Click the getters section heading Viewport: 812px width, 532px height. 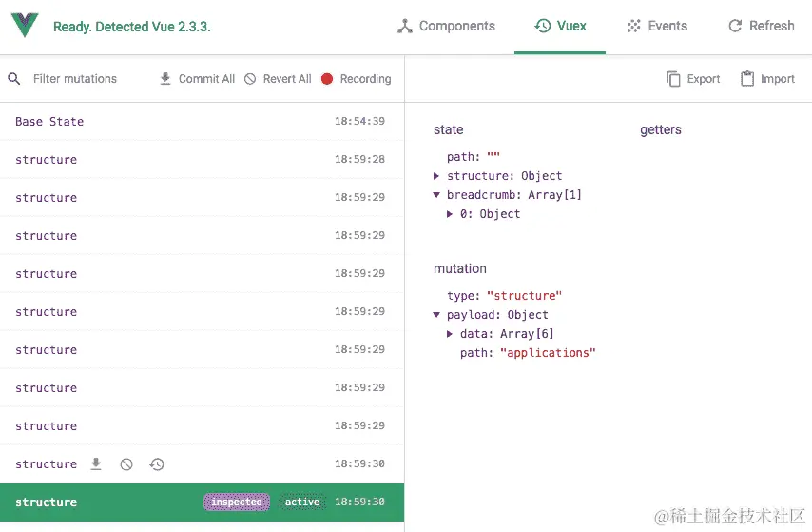(x=660, y=129)
